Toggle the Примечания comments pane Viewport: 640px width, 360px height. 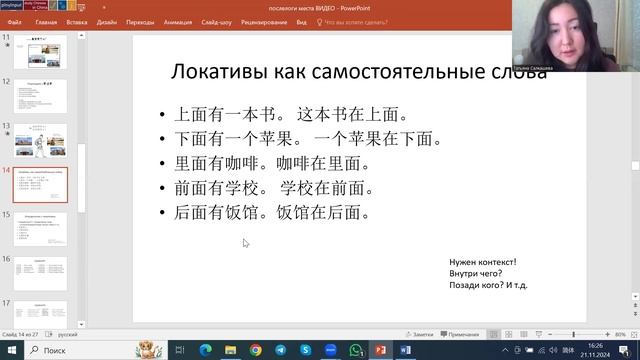tap(460, 334)
